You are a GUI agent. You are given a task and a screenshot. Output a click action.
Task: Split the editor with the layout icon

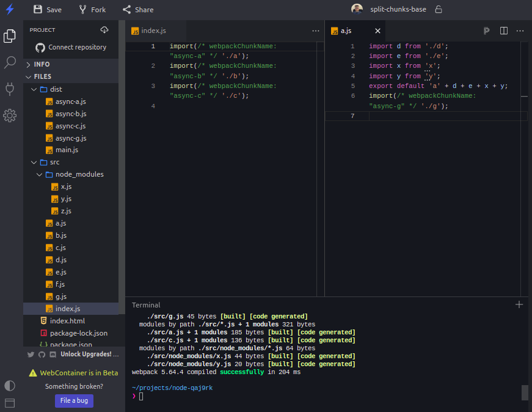click(504, 31)
